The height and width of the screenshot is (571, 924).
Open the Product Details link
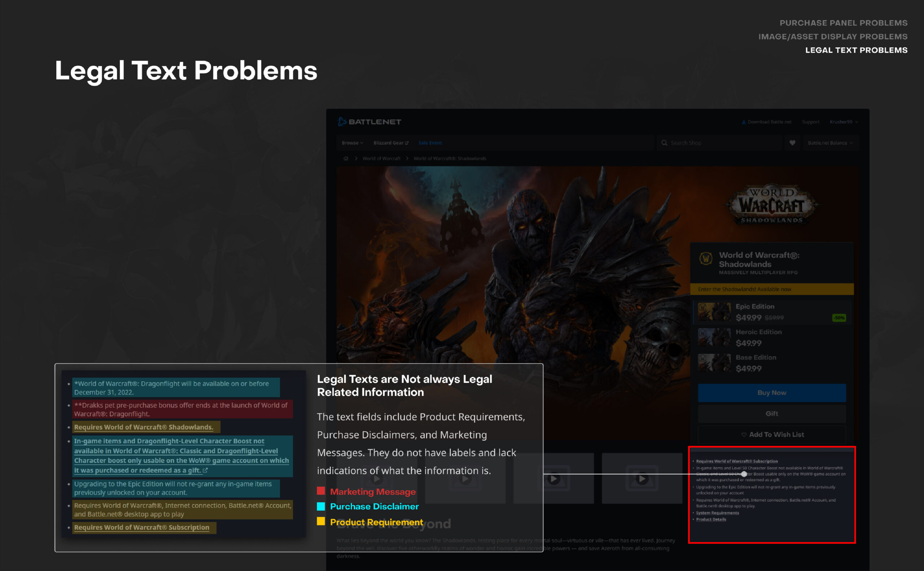(x=711, y=519)
